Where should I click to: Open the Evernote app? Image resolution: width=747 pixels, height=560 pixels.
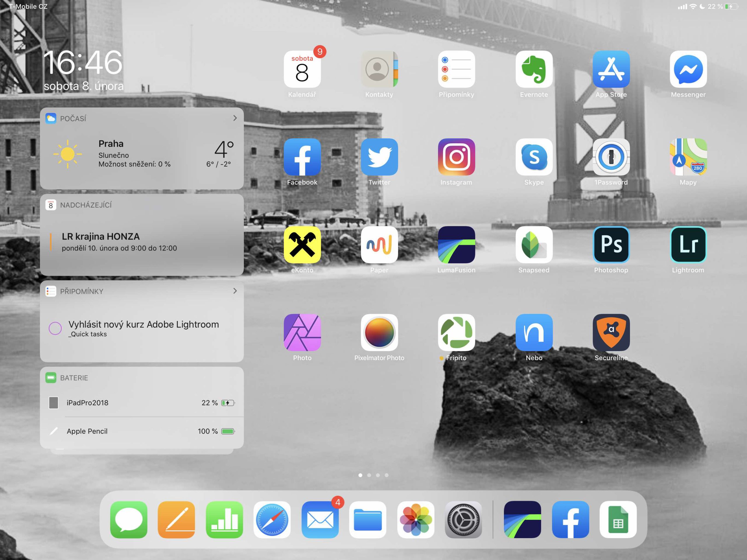534,69
